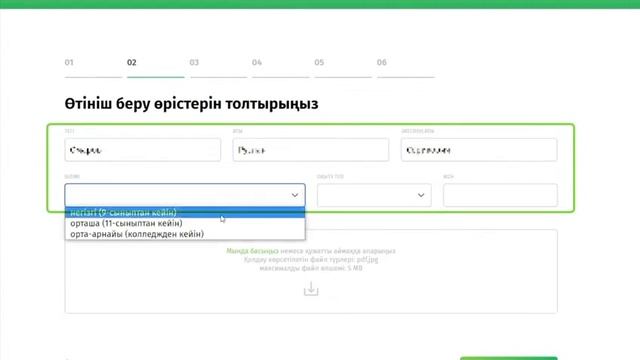Click the third name input field
This screenshot has width=640, height=360.
[479, 150]
